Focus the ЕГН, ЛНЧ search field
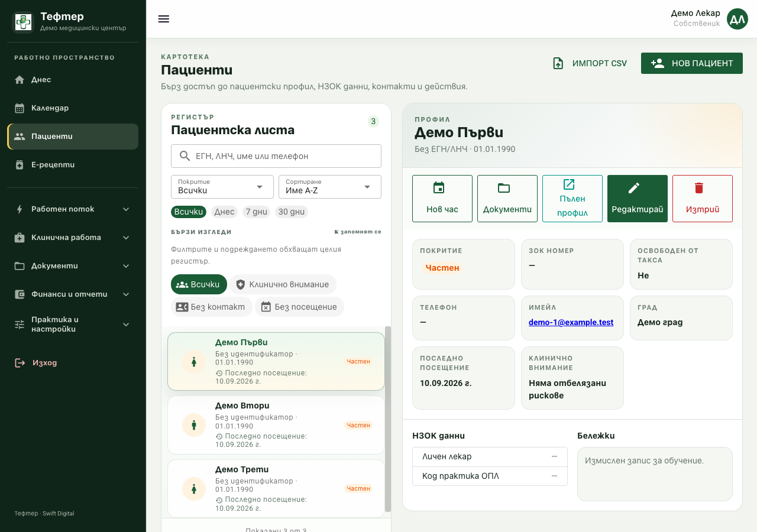 pyautogui.click(x=276, y=156)
